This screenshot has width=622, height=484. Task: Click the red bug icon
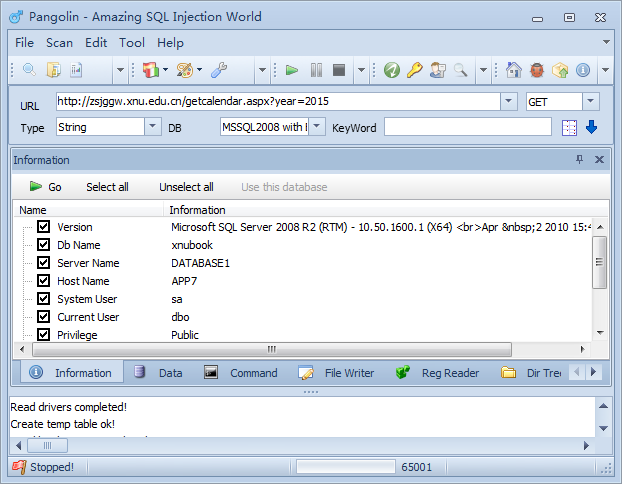(x=537, y=71)
